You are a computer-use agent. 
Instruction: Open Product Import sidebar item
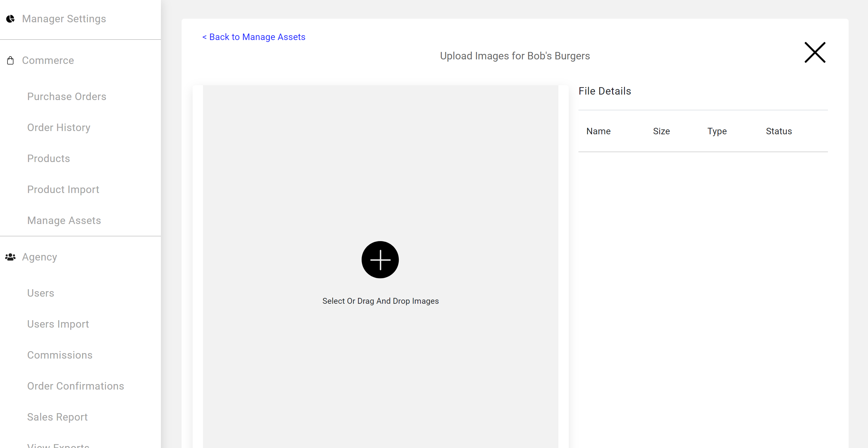[x=63, y=189]
